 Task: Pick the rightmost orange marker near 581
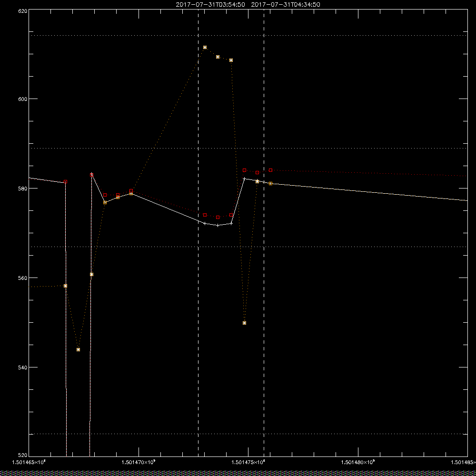pyautogui.click(x=270, y=183)
